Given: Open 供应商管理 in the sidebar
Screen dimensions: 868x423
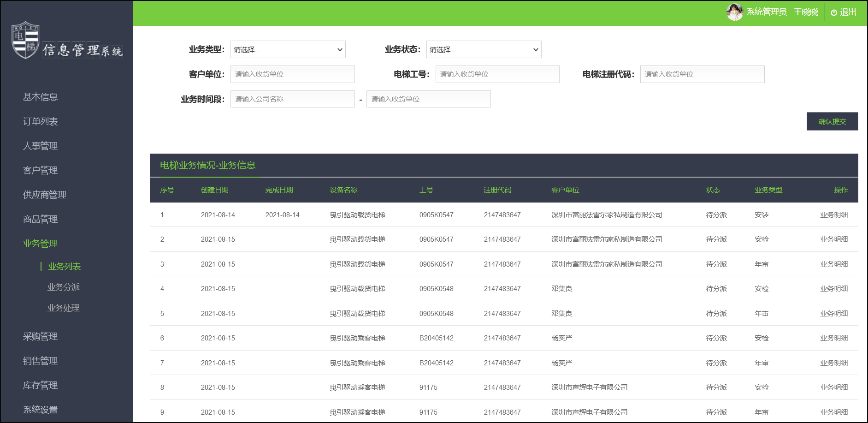Looking at the screenshot, I should pos(45,195).
